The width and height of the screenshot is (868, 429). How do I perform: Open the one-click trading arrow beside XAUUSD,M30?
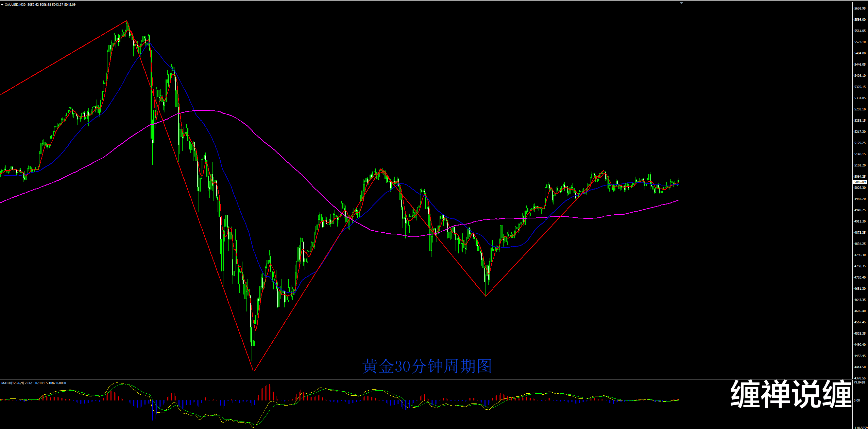(x=2, y=5)
